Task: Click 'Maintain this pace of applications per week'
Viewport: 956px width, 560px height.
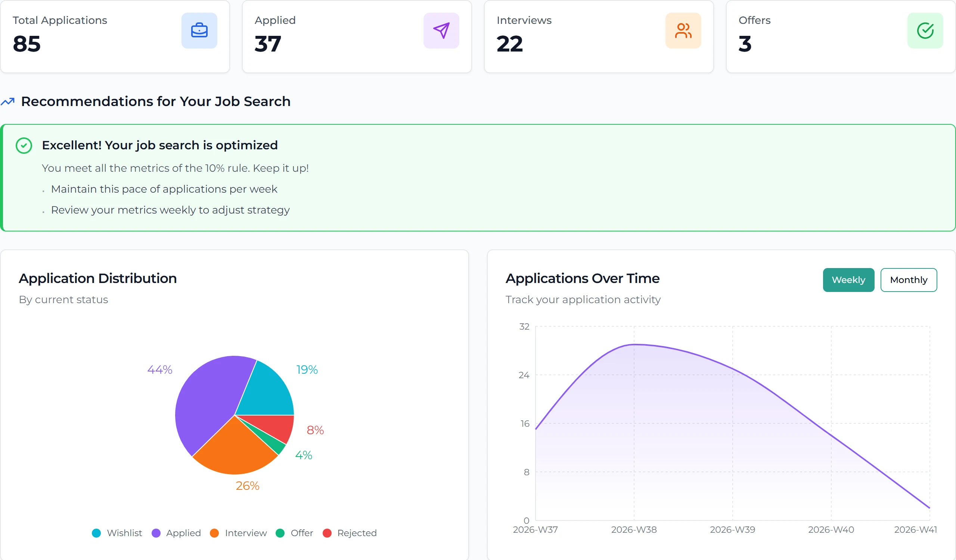Action: (164, 189)
